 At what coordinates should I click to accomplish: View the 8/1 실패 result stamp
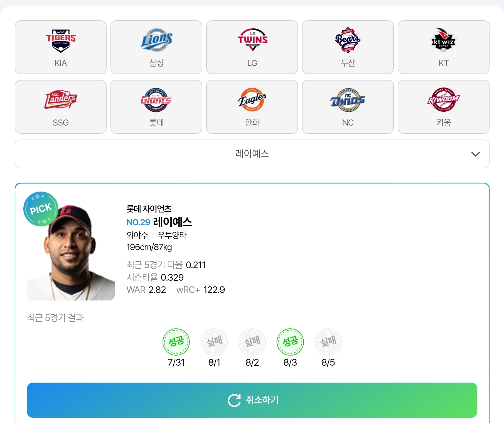click(x=214, y=342)
